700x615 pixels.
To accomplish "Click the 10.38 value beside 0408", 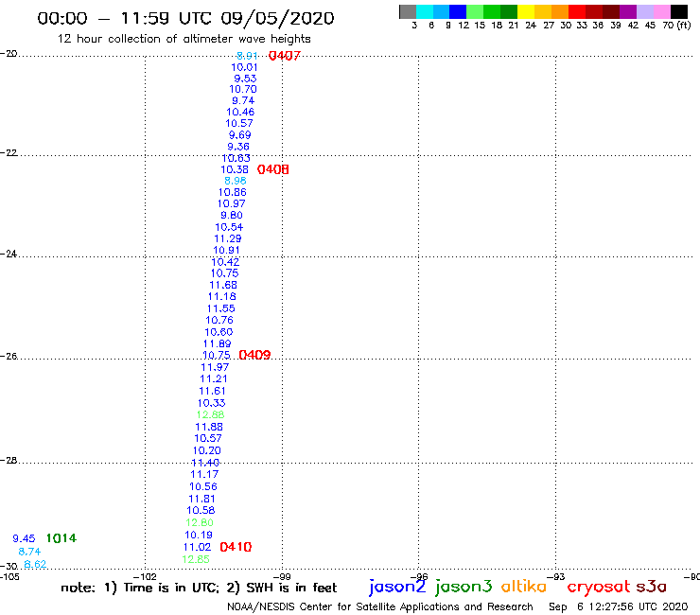I will (x=235, y=169).
